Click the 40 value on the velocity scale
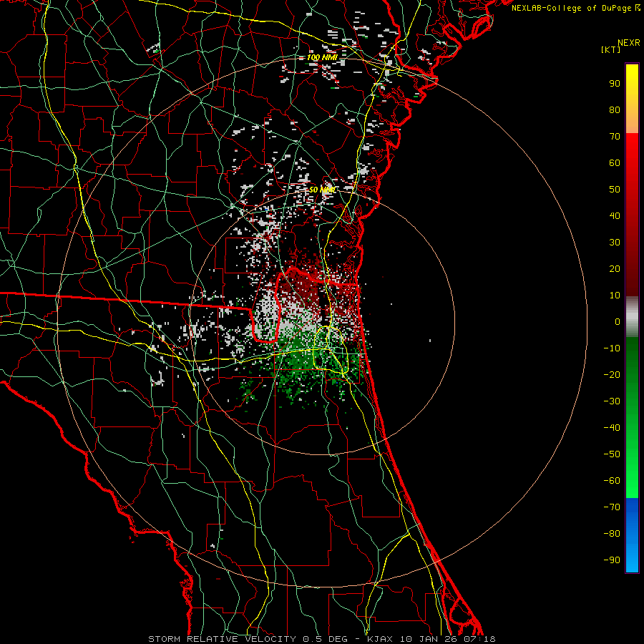Viewport: 644px width, 644px height. click(x=615, y=216)
